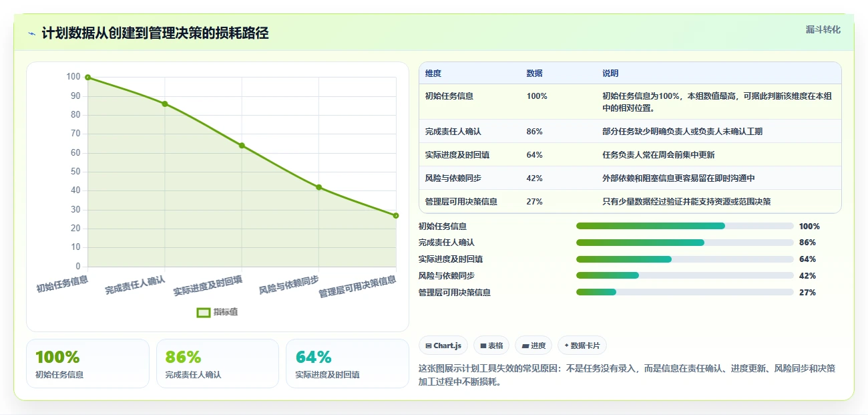
Task: Click the 100% label beside progress bar
Action: pyautogui.click(x=809, y=227)
